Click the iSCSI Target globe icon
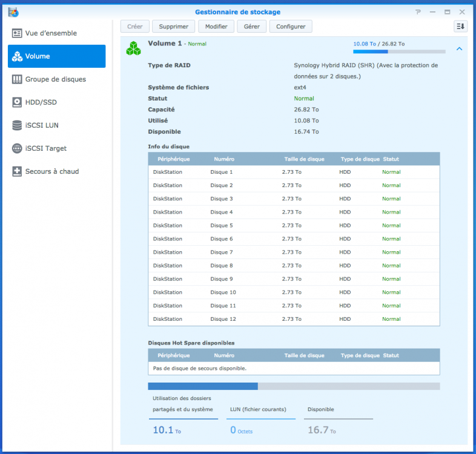 (17, 148)
